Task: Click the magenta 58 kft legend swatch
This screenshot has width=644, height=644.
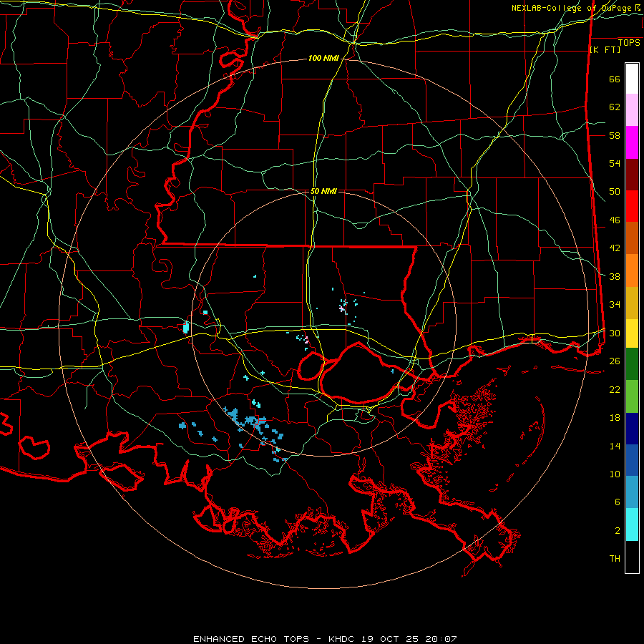Action: pyautogui.click(x=632, y=142)
